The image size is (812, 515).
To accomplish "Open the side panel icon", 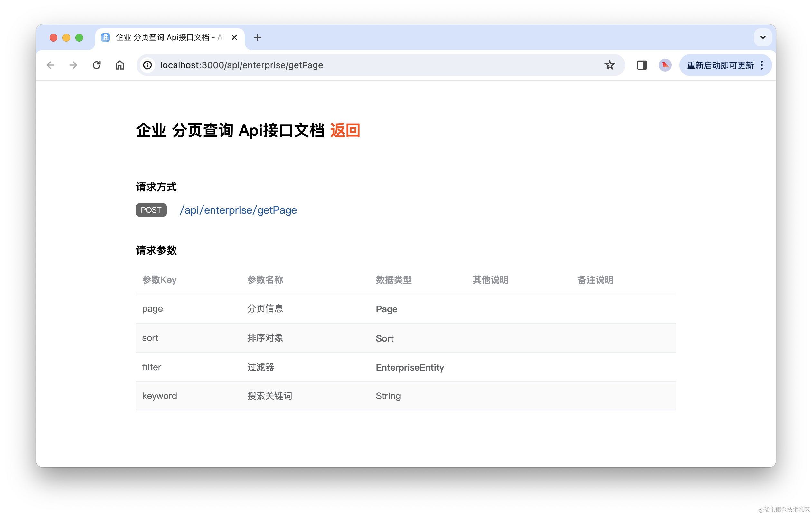I will pyautogui.click(x=642, y=65).
